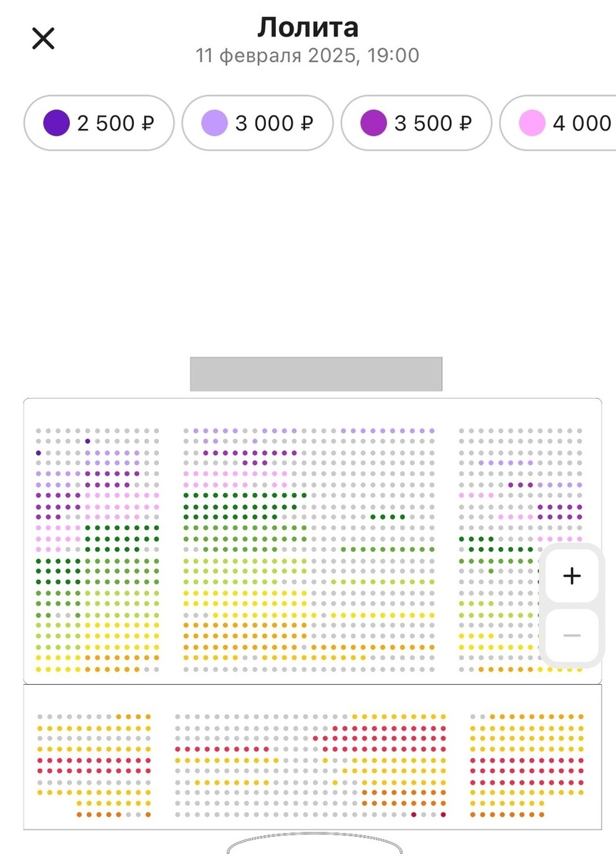Pick the dark indigo seat starting left block's third row
The image size is (616, 856).
pos(38,452)
